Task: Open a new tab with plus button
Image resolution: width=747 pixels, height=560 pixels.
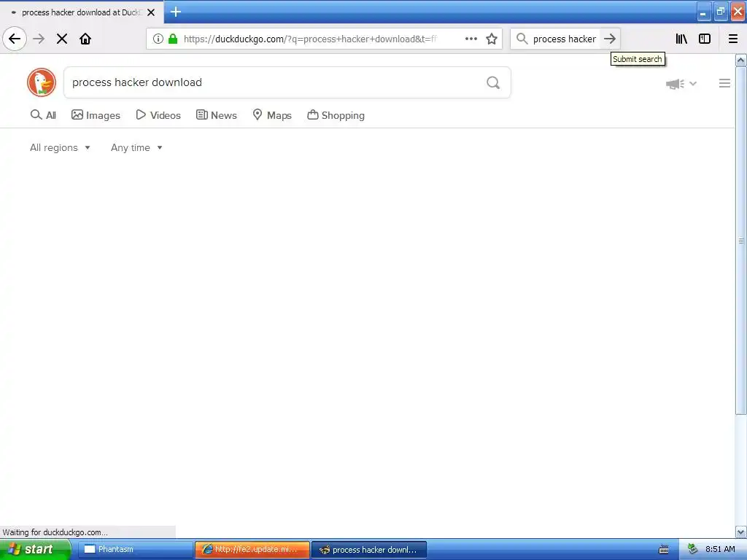Action: click(176, 12)
